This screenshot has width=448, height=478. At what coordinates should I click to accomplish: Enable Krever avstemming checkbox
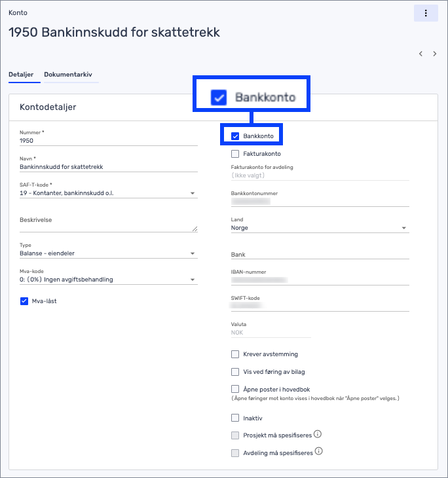pyautogui.click(x=235, y=354)
